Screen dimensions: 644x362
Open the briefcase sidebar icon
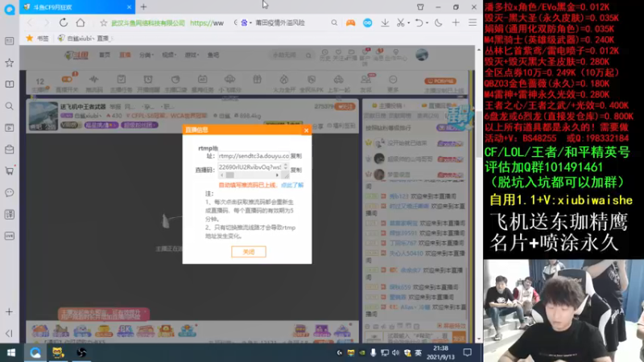pos(9,150)
